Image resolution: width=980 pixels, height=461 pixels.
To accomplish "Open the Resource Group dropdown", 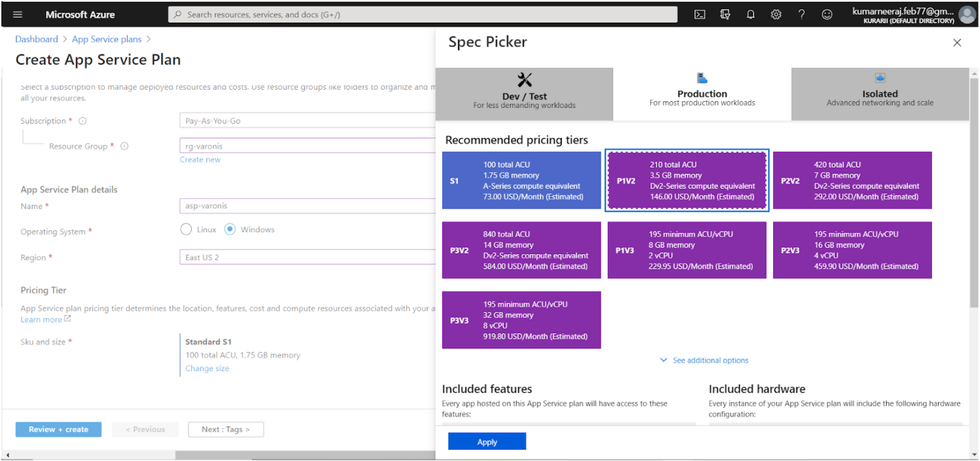I will tap(308, 146).
